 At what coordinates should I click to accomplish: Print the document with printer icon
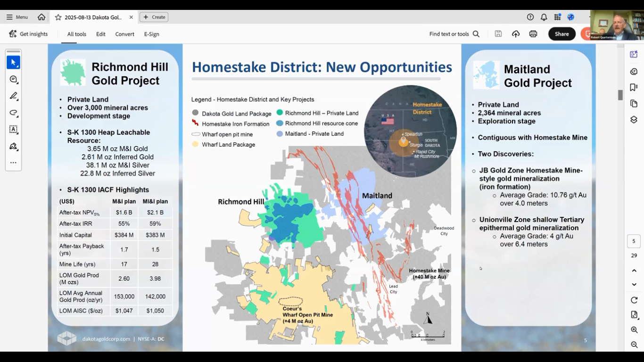[x=533, y=34]
